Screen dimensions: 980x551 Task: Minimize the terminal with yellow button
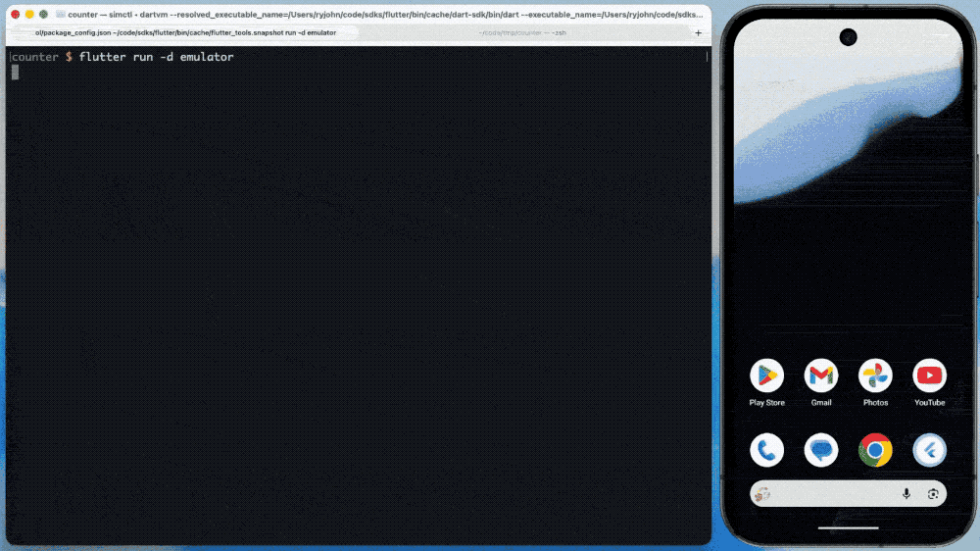[29, 14]
